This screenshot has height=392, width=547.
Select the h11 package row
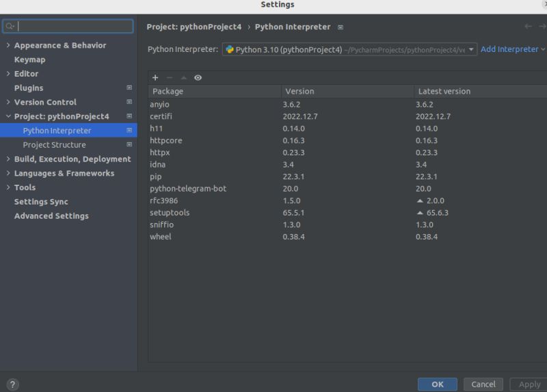pyautogui.click(x=347, y=129)
